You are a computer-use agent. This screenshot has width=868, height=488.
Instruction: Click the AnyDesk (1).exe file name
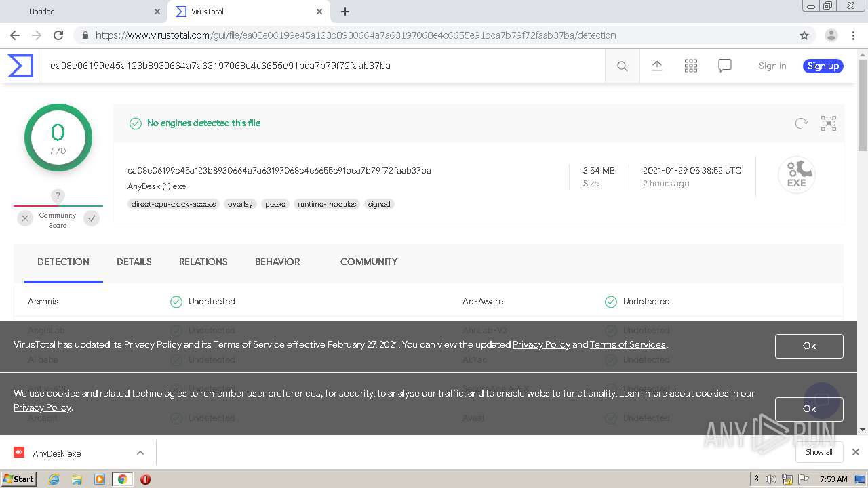(x=157, y=186)
